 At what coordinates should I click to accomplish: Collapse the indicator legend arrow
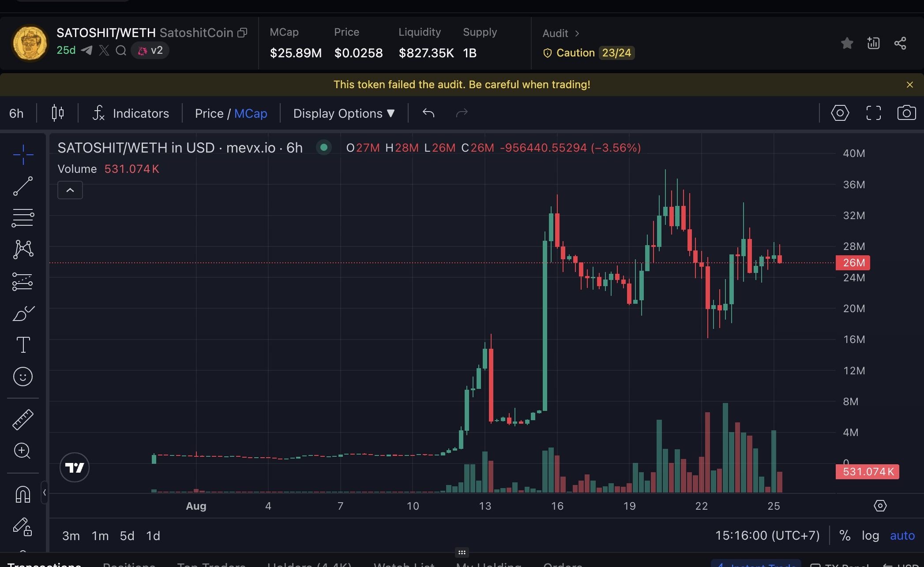pos(70,190)
